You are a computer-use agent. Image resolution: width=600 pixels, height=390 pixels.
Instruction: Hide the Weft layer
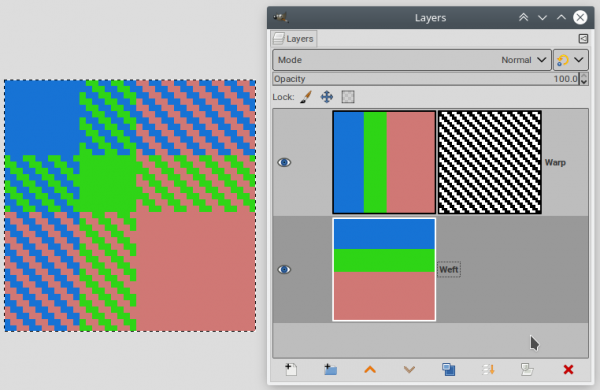coord(284,269)
